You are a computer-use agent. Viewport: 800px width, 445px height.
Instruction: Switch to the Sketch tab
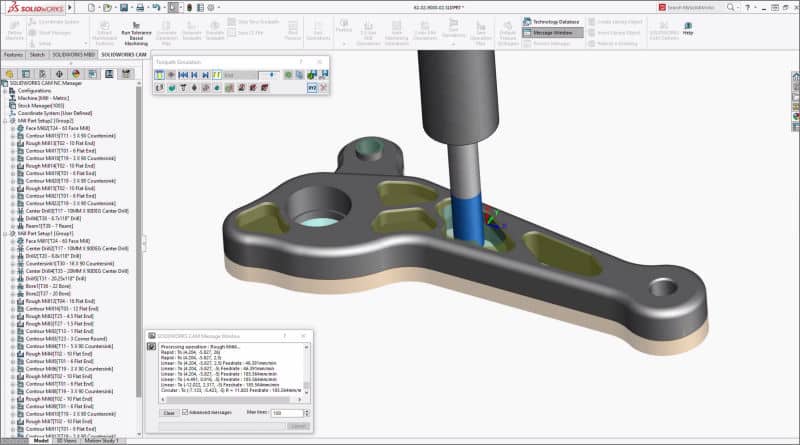click(38, 54)
